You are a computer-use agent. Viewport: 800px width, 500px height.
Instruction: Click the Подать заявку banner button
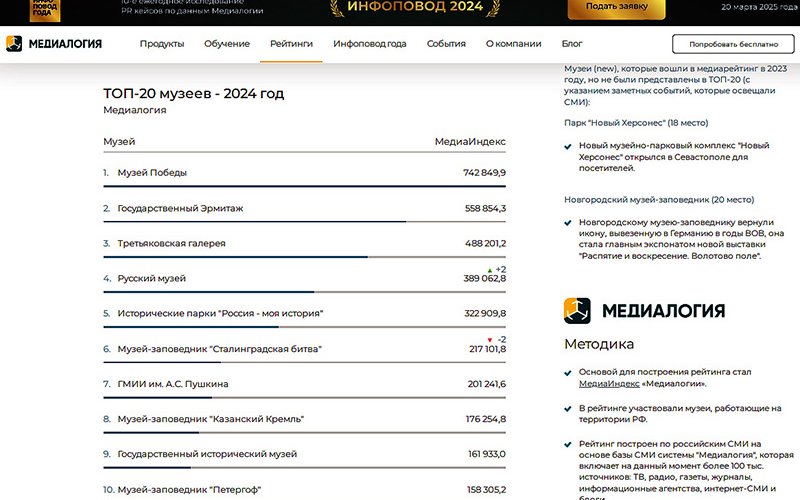616,7
